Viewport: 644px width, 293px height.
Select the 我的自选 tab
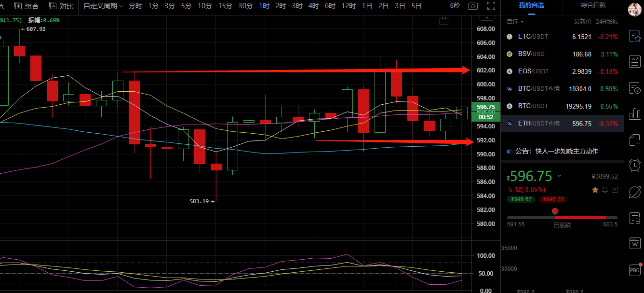pyautogui.click(x=531, y=6)
